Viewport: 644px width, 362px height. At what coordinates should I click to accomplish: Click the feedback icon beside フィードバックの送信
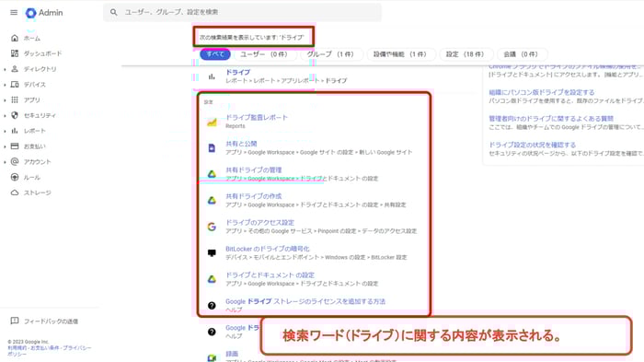pos(15,321)
